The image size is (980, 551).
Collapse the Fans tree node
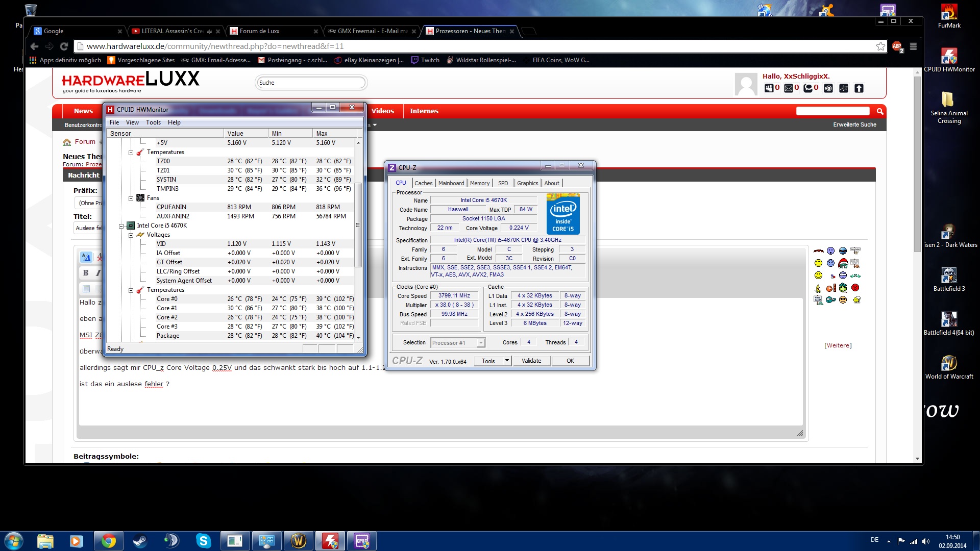click(x=131, y=198)
